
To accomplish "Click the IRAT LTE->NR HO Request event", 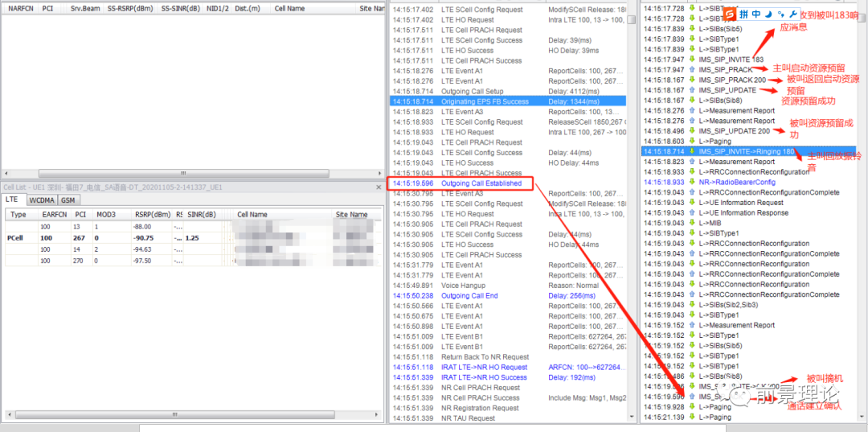I will tap(484, 367).
